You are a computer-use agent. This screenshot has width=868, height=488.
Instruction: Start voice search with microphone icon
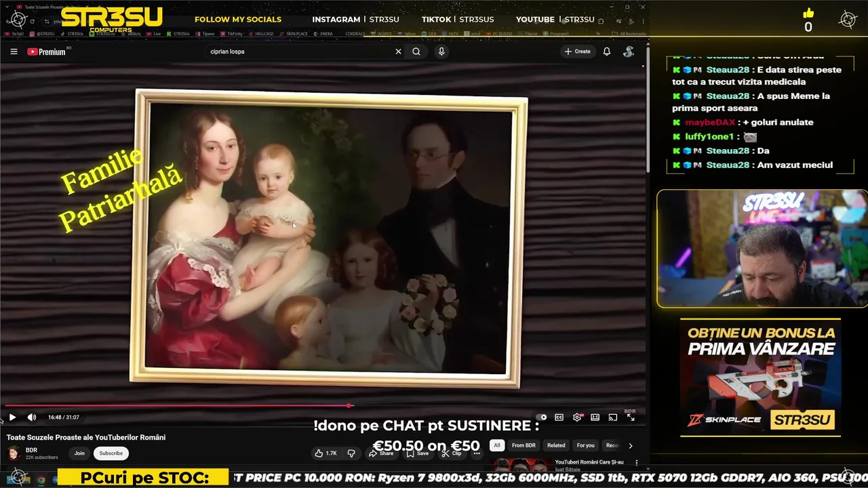click(x=441, y=52)
